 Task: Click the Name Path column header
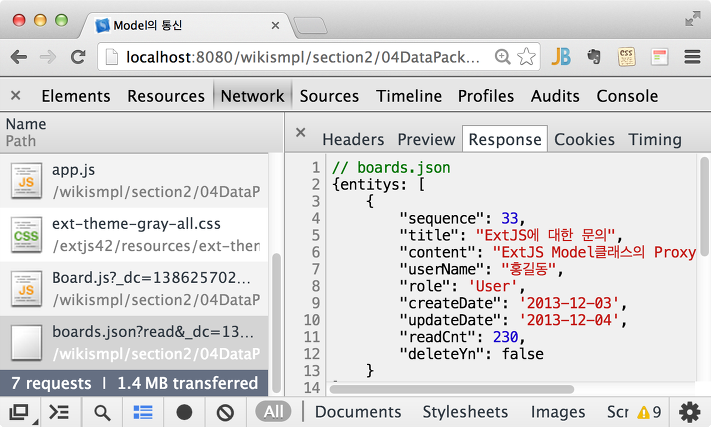point(141,132)
